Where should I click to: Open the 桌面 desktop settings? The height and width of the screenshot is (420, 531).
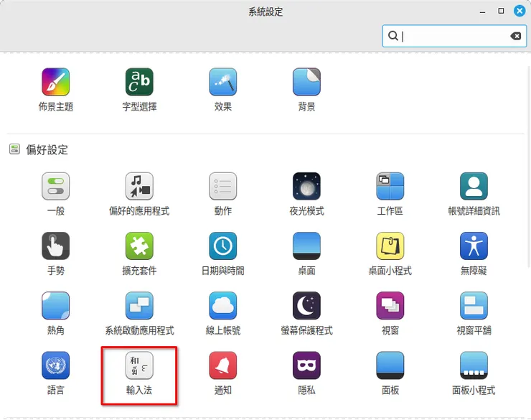[x=306, y=253]
